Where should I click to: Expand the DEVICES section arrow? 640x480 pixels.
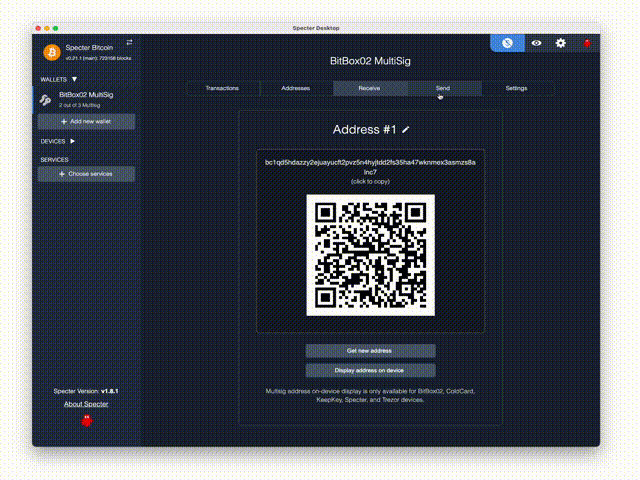pyautogui.click(x=72, y=141)
